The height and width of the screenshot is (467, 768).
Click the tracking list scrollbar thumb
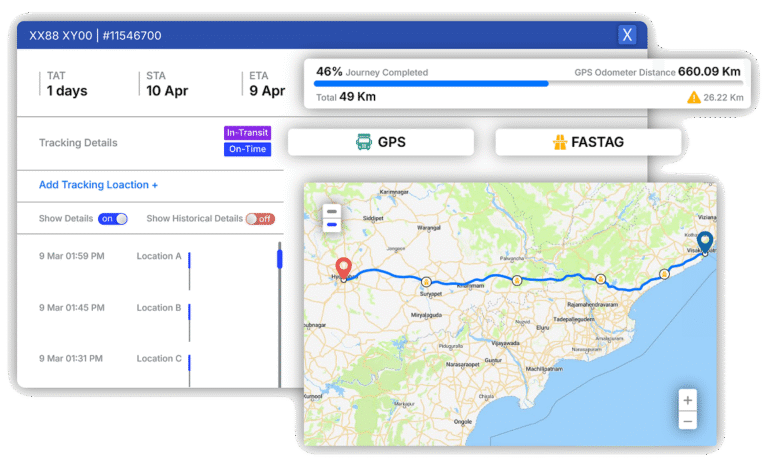(280, 259)
